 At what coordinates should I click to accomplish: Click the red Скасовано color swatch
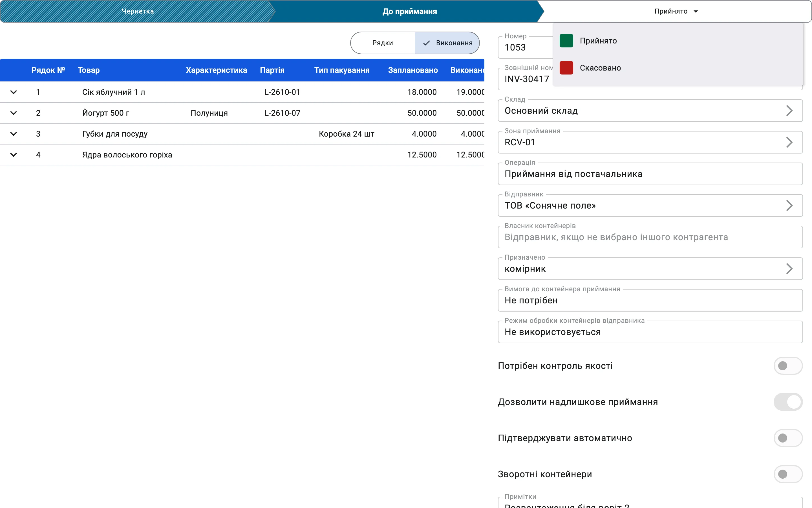566,68
